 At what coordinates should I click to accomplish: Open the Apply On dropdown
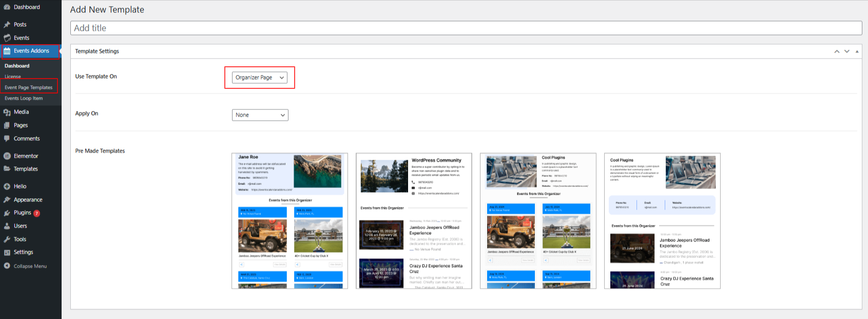(x=260, y=115)
